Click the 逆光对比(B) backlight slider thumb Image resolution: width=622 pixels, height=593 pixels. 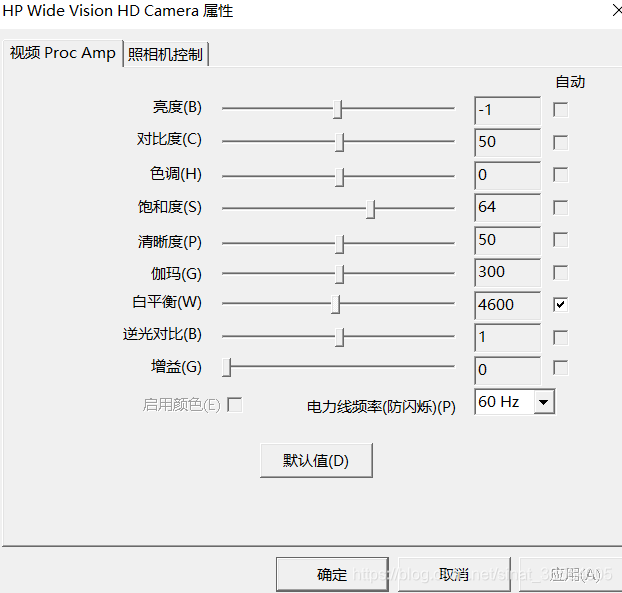pos(339,337)
